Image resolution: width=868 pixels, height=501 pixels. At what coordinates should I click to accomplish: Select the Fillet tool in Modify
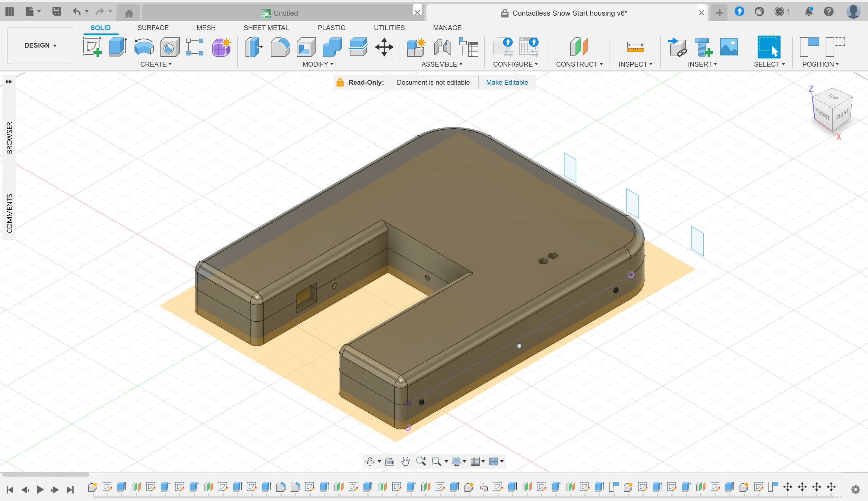point(280,47)
